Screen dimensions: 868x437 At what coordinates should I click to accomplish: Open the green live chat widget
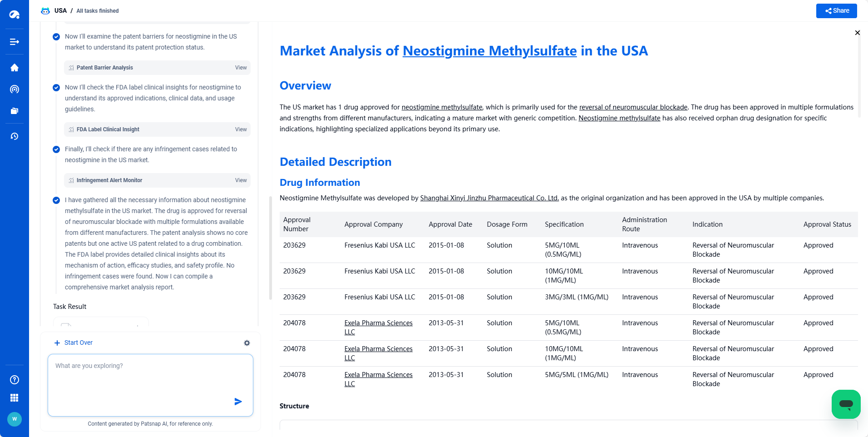[x=846, y=404]
